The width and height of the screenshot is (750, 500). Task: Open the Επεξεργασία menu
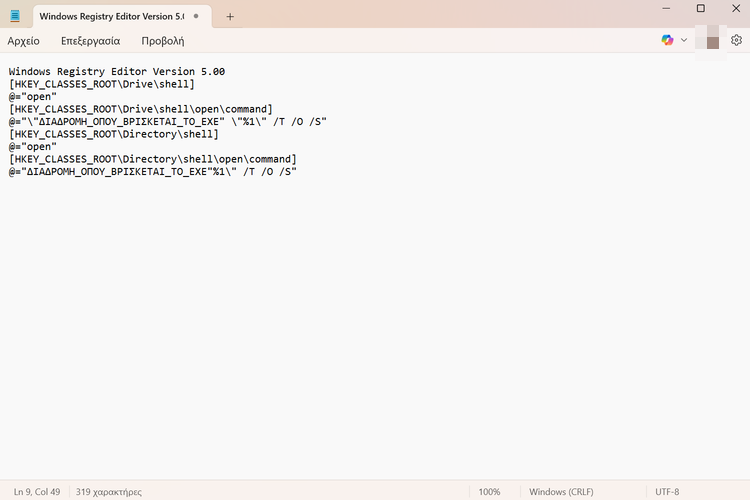(x=90, y=41)
